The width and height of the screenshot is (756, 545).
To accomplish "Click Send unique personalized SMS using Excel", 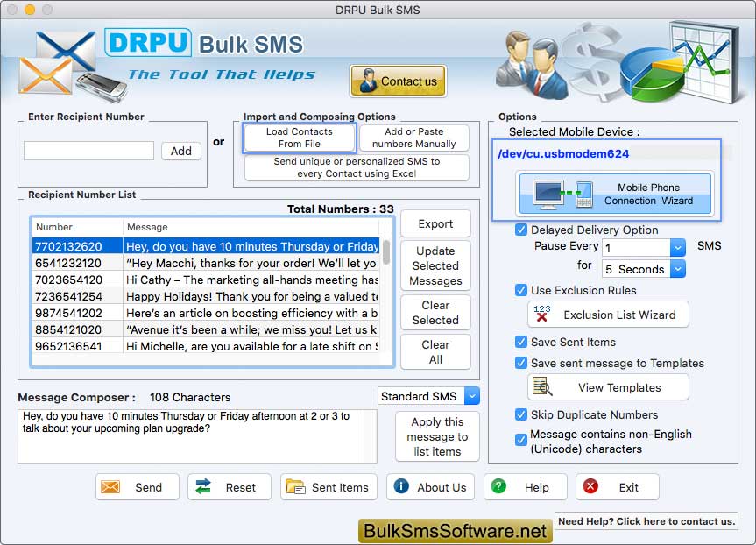I will (357, 167).
